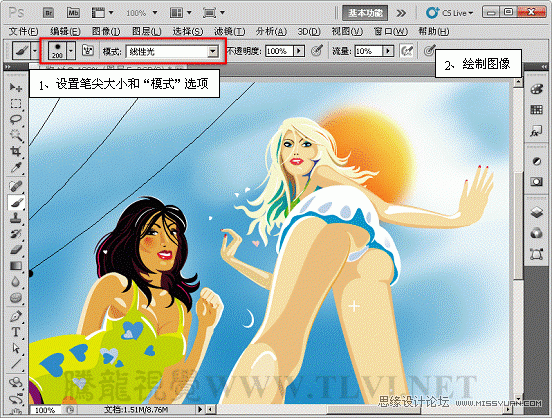
Task: Click the 基本功能 workspace button
Action: (365, 13)
